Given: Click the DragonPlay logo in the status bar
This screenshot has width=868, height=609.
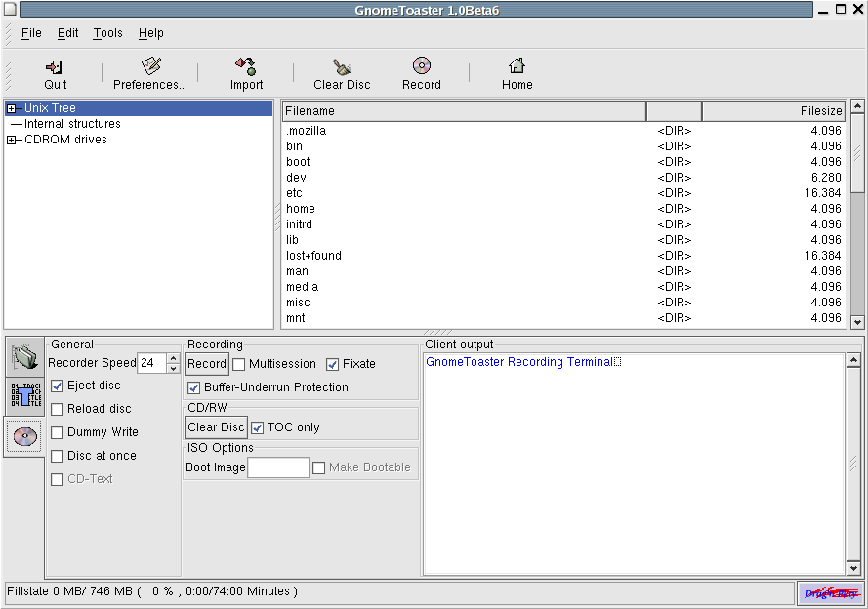Looking at the screenshot, I should 831,593.
